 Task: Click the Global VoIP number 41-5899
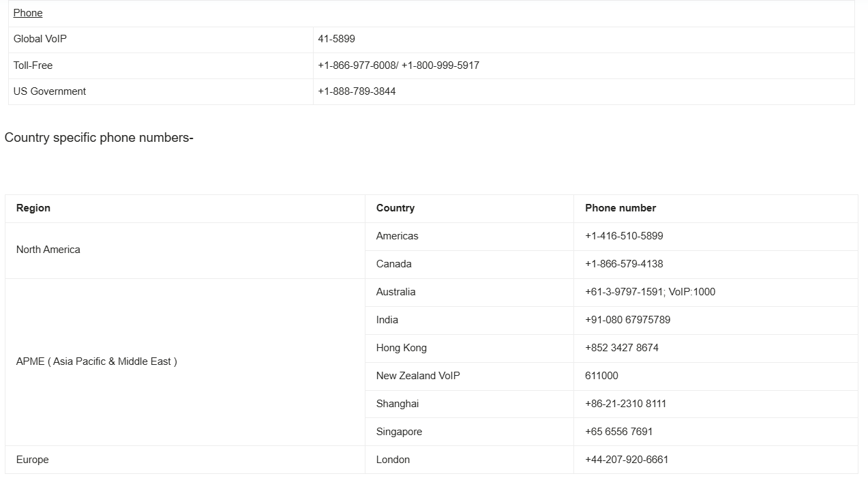tap(336, 39)
